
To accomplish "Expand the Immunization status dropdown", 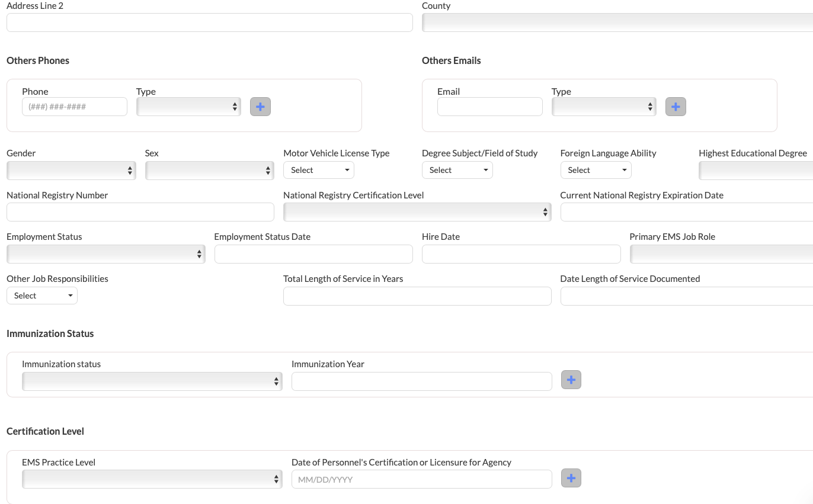I will [x=152, y=381].
